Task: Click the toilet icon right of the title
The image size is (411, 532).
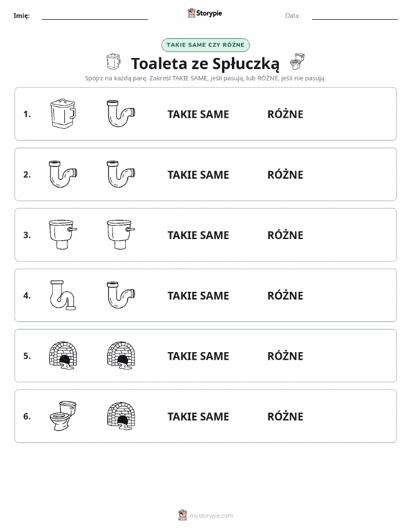Action: point(297,61)
